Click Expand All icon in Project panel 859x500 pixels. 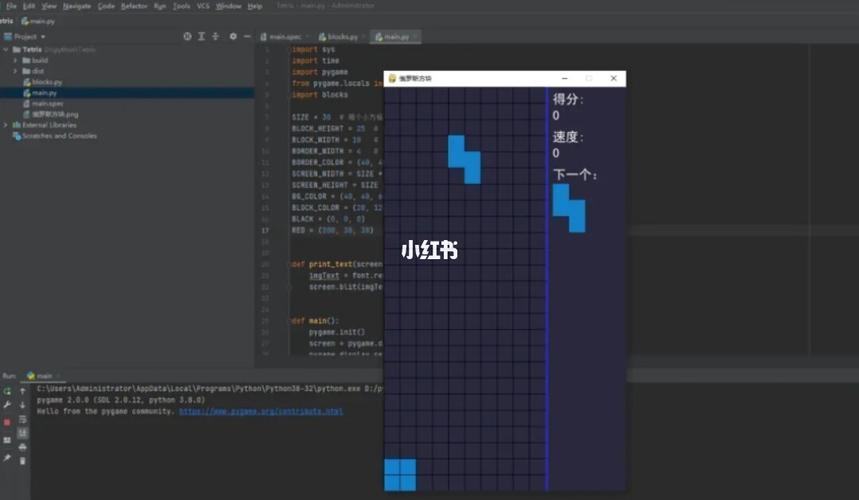coord(202,36)
